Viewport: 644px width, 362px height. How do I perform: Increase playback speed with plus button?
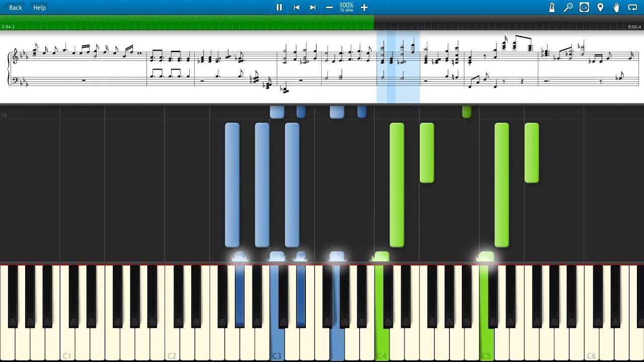pyautogui.click(x=364, y=8)
